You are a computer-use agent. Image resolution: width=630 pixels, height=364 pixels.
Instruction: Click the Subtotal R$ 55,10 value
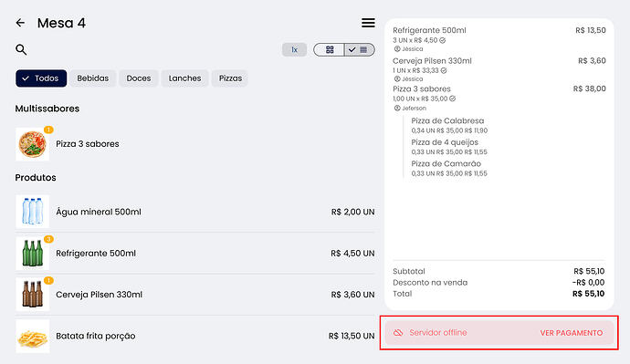[589, 271]
